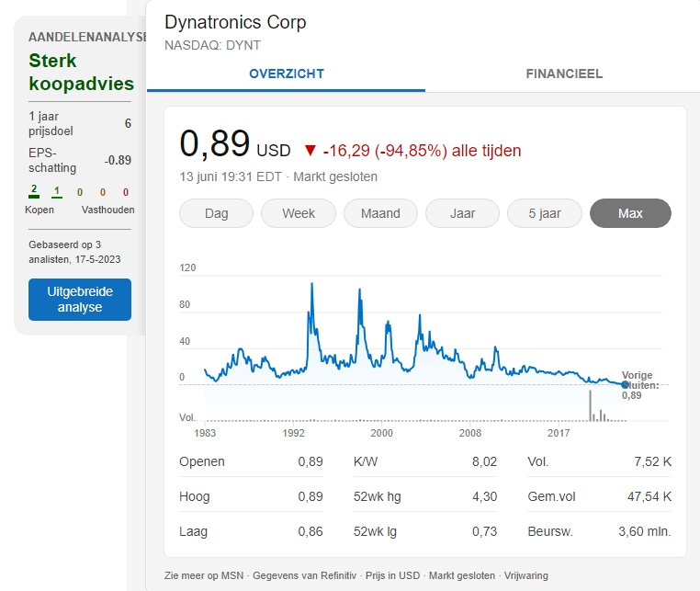Click the highest price peak near 1992
Image resolution: width=700 pixels, height=591 pixels.
click(312, 285)
